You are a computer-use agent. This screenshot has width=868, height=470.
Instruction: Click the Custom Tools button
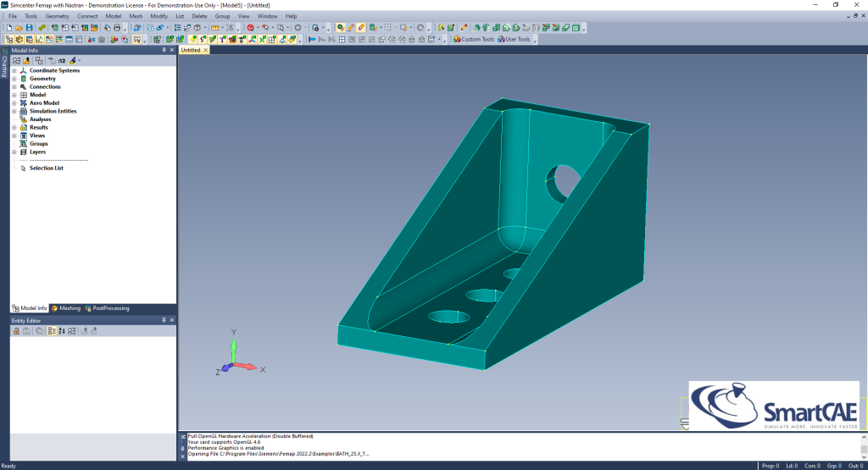tap(474, 39)
